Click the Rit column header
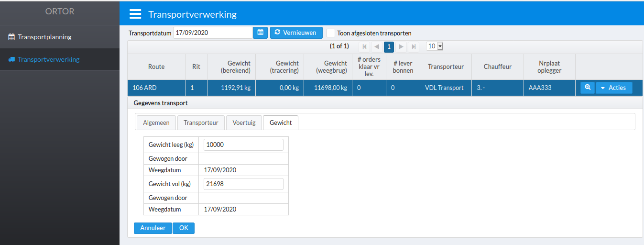This screenshot has width=644, height=245. click(196, 67)
